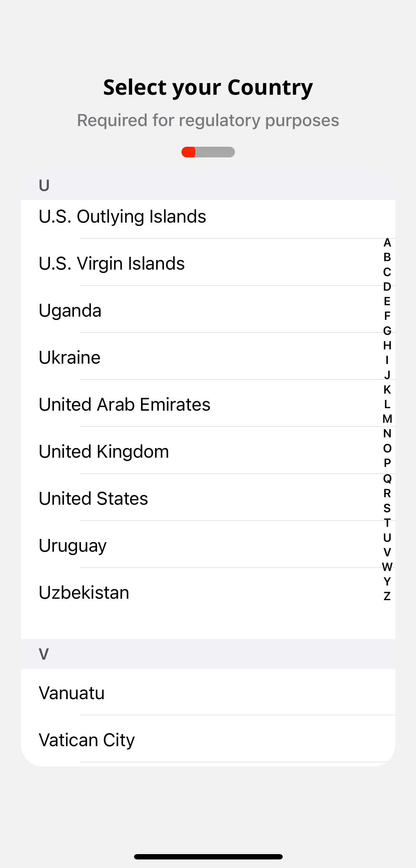Jump to letter Z in index
The width and height of the screenshot is (416, 868).
(x=387, y=596)
